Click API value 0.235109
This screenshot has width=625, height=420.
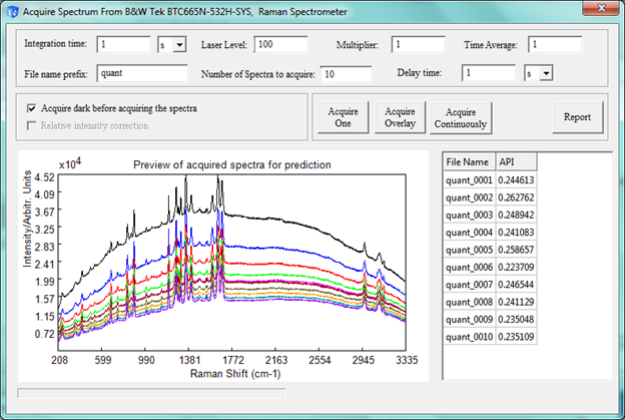point(516,337)
